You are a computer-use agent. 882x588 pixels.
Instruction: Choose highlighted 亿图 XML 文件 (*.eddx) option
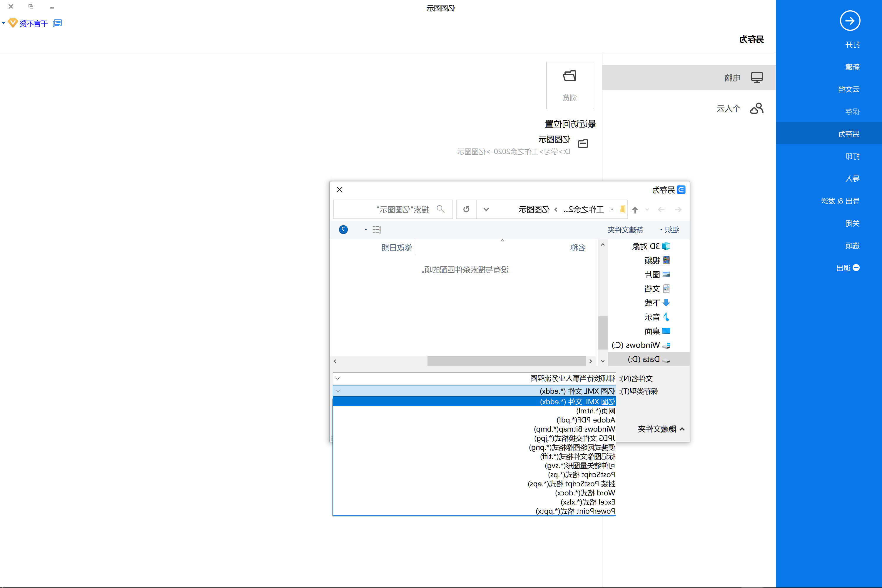[474, 402]
